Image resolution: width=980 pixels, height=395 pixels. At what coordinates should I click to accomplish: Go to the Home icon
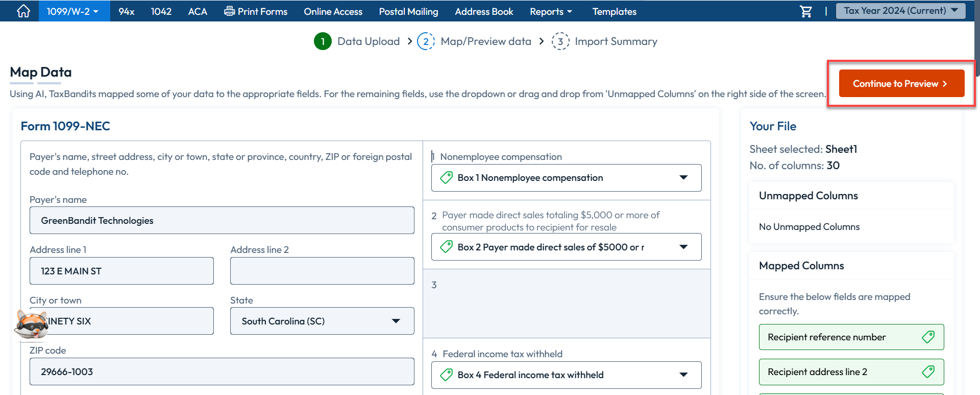23,11
